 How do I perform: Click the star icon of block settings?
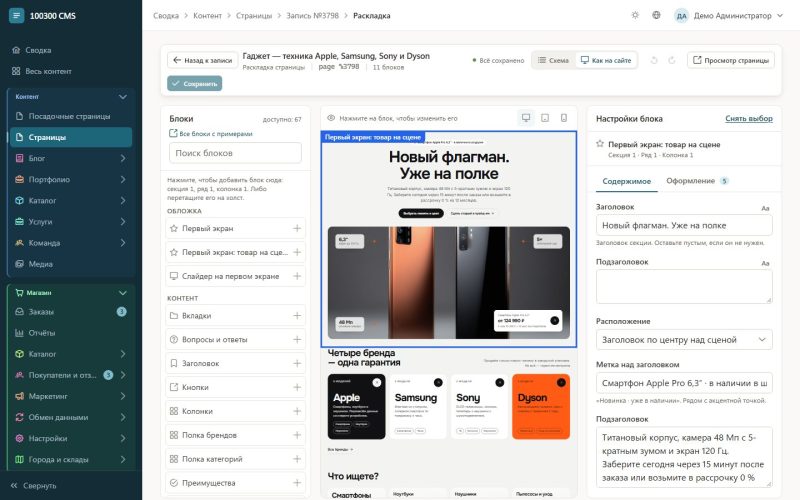coord(600,144)
